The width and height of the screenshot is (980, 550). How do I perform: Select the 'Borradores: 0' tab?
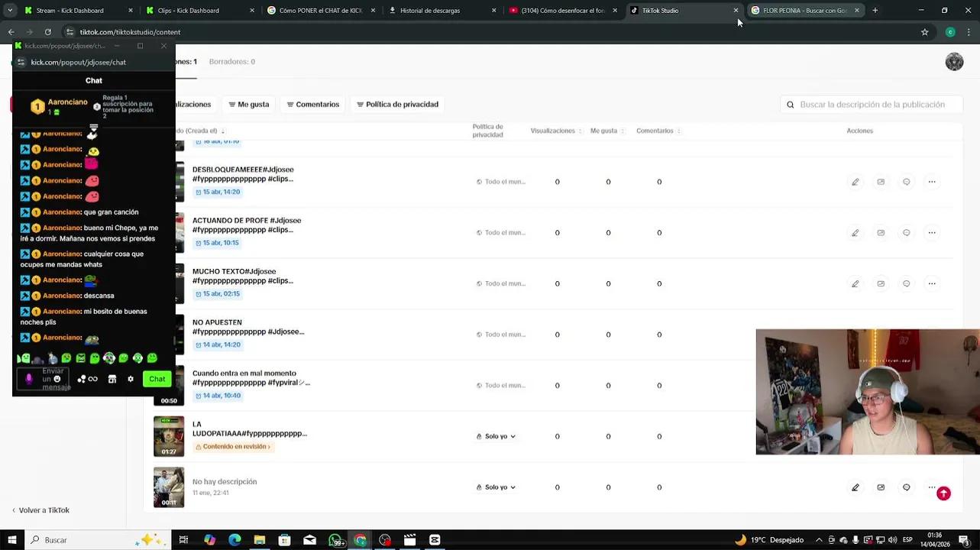232,62
